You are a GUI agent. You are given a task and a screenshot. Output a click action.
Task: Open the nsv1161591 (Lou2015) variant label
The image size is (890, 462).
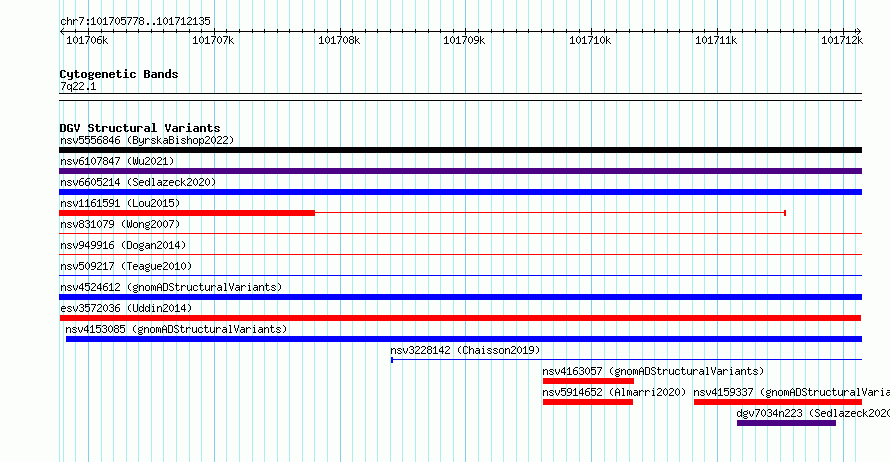pos(120,203)
